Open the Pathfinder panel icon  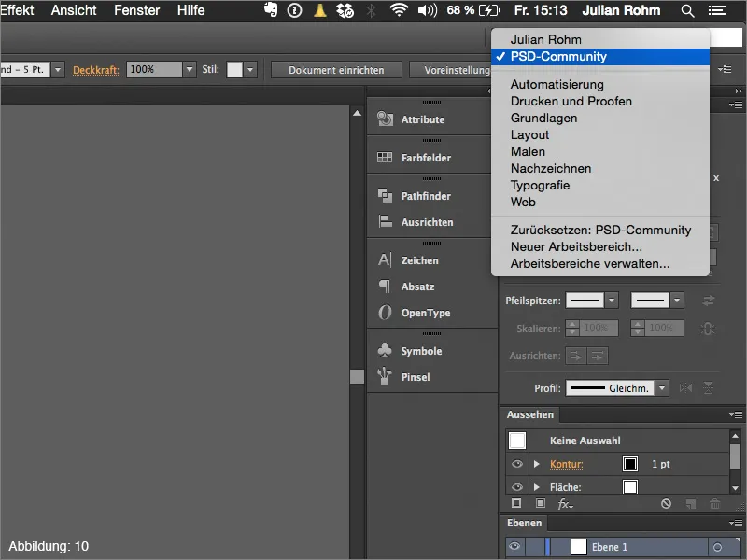pyautogui.click(x=385, y=196)
